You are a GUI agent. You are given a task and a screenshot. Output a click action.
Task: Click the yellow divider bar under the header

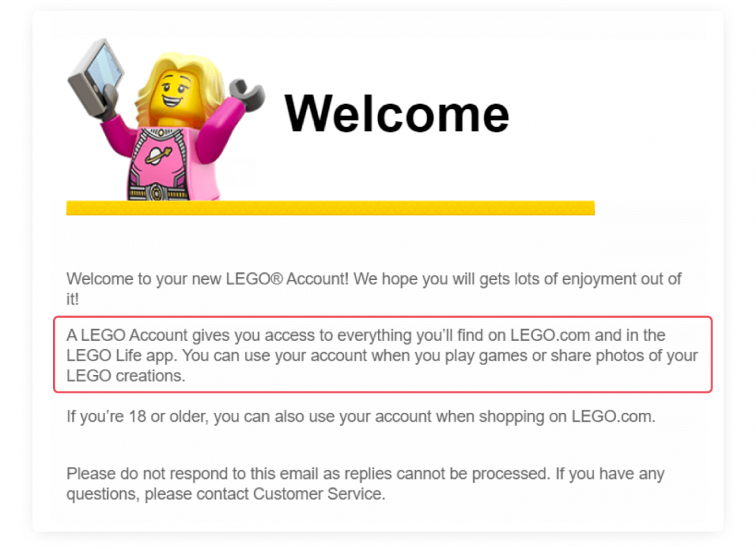click(x=330, y=208)
